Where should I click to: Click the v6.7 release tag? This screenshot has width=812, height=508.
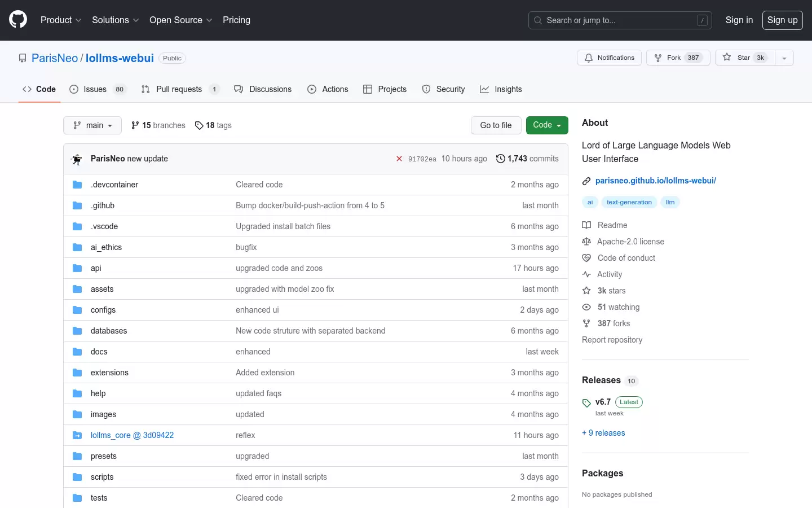603,402
